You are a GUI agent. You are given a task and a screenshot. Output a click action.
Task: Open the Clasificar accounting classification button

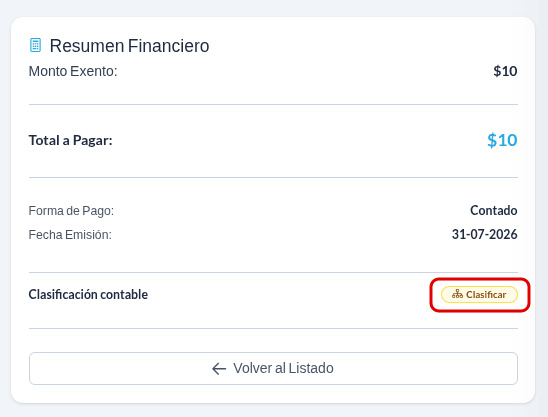coord(479,295)
